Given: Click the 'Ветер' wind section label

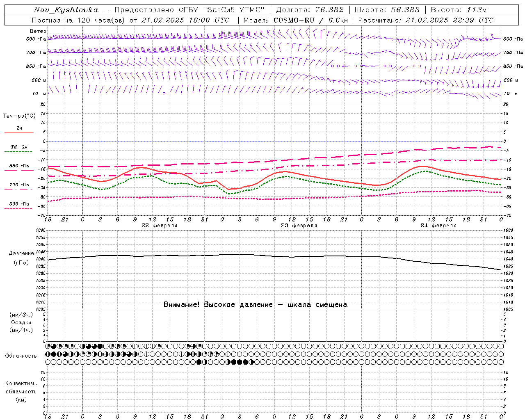Looking at the screenshot, I should [x=38, y=31].
